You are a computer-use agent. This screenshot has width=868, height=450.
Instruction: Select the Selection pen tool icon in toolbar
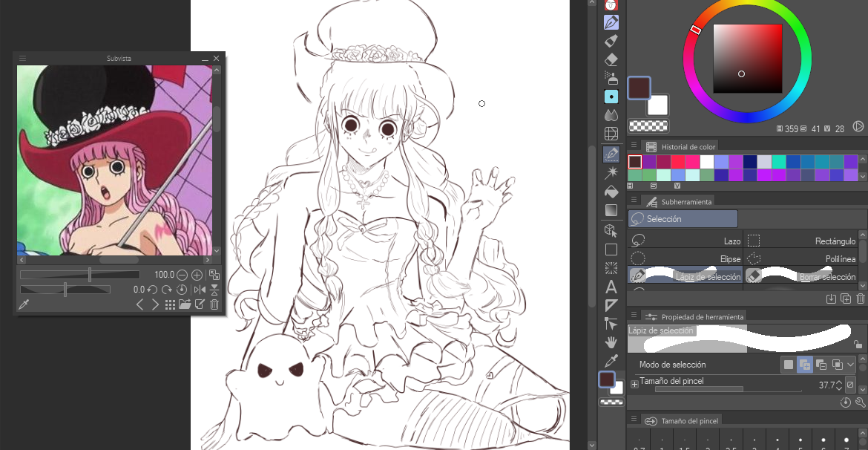pos(611,154)
